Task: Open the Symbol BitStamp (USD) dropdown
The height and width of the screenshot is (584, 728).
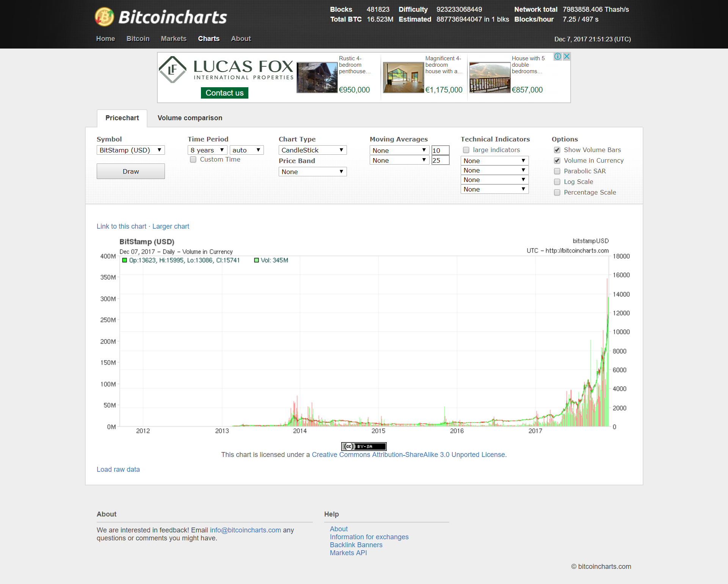Action: (x=131, y=150)
